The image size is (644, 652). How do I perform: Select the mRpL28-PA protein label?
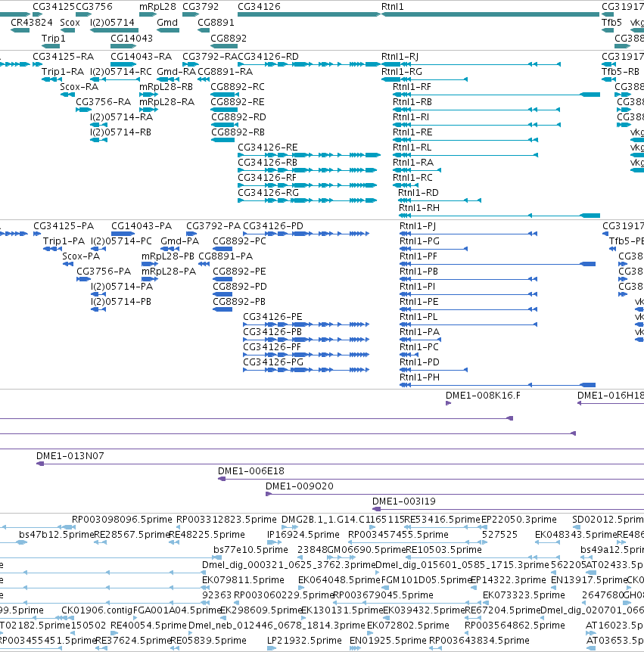[169, 271]
